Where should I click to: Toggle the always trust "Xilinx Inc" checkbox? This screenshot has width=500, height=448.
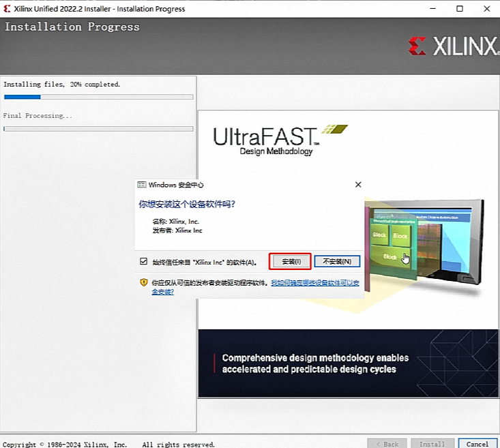(143, 261)
